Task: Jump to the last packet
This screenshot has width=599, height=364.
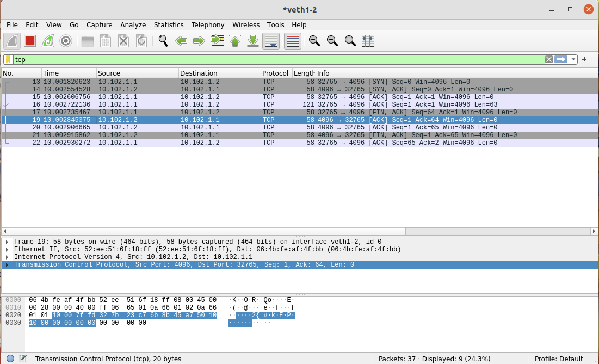Action: point(253,41)
